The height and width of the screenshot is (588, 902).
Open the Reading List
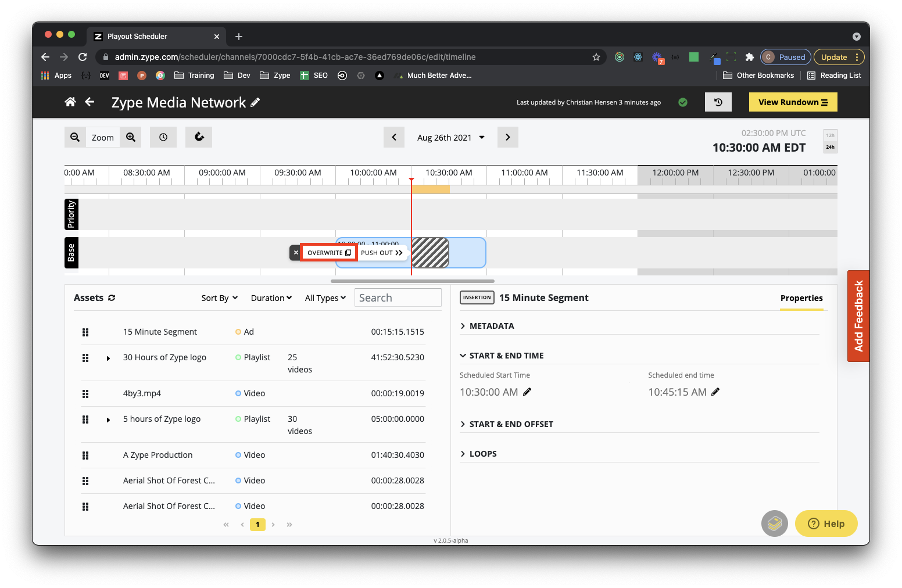834,76
